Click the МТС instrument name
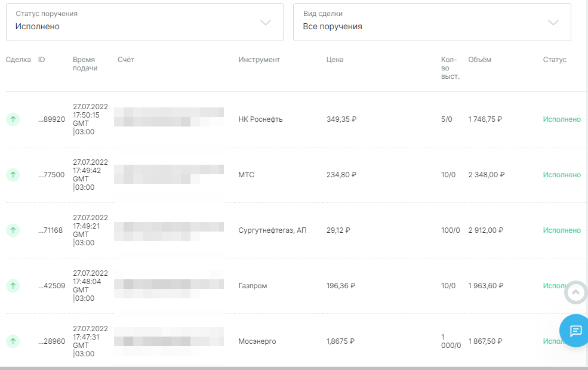Screen dimensions: 588x370 (x=246, y=175)
